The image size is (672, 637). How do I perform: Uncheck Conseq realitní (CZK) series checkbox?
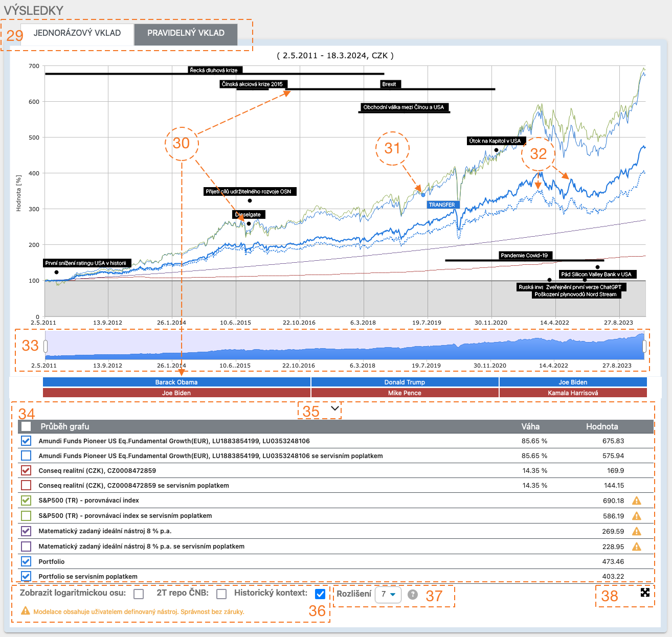26,470
